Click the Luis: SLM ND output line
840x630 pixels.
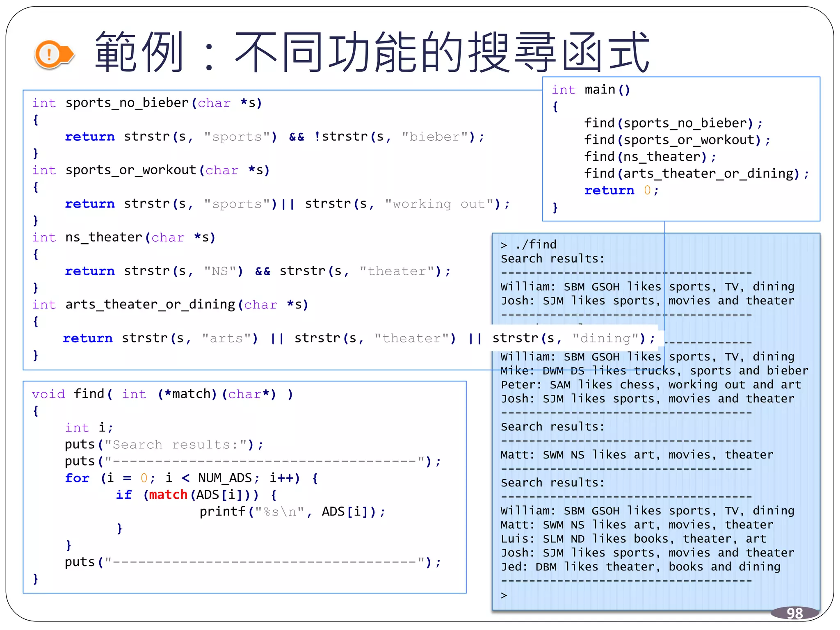[x=633, y=539]
